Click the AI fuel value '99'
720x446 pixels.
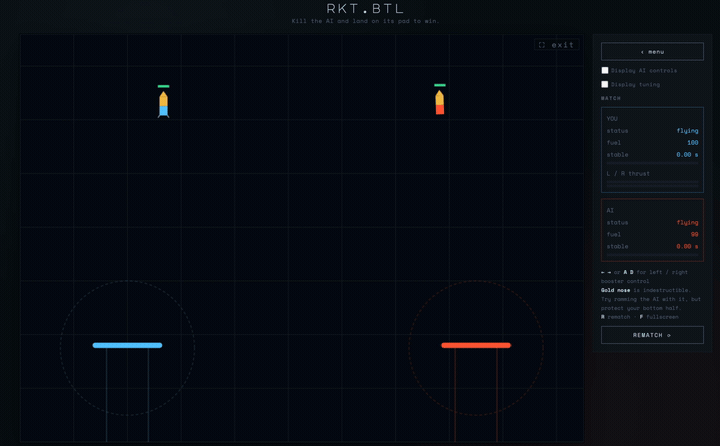pyautogui.click(x=694, y=234)
